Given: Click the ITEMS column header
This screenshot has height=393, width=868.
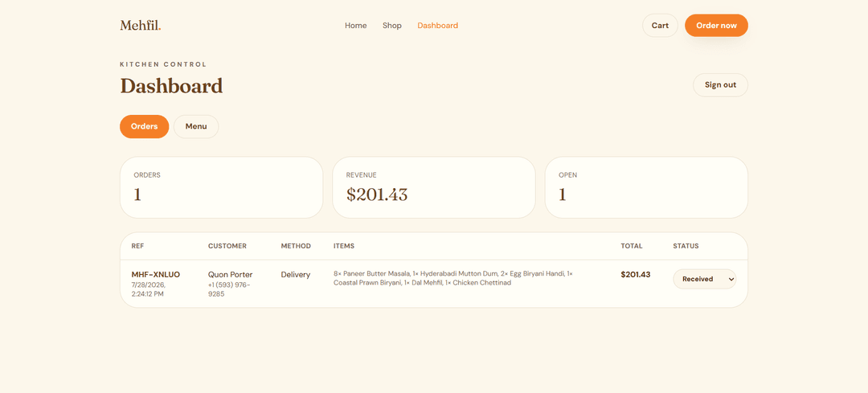Looking at the screenshot, I should (x=344, y=246).
